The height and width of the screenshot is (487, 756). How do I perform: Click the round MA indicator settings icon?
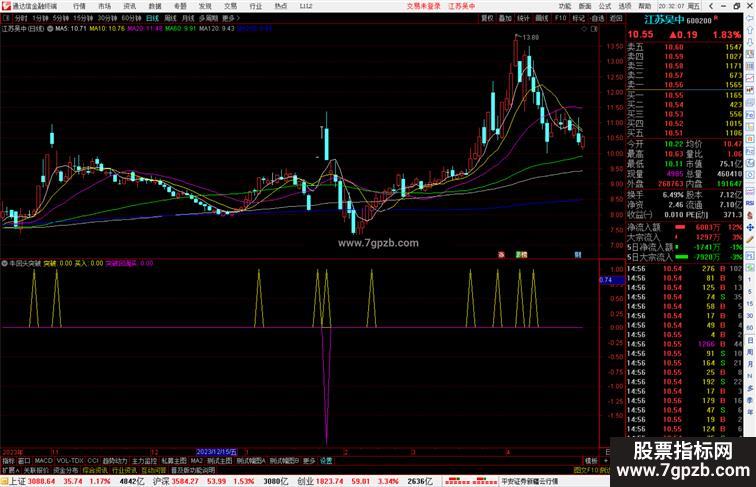tap(50, 28)
